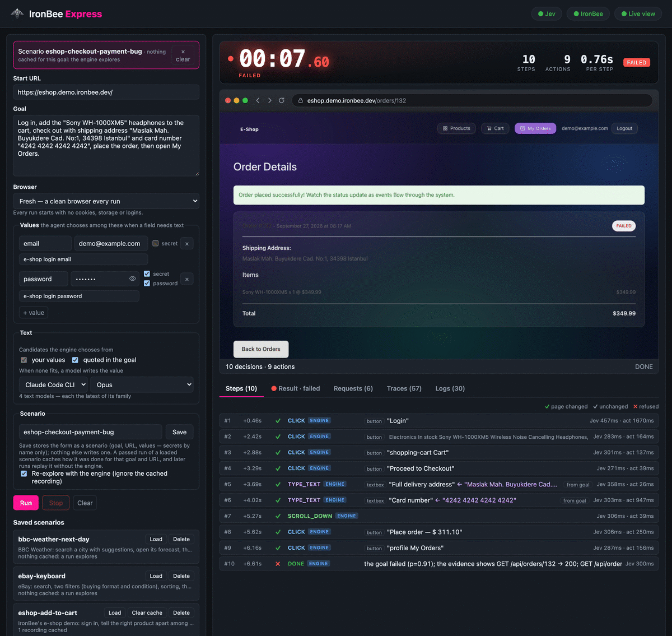Click the Live view pill
Image resolution: width=672 pixels, height=636 pixels.
[638, 13]
